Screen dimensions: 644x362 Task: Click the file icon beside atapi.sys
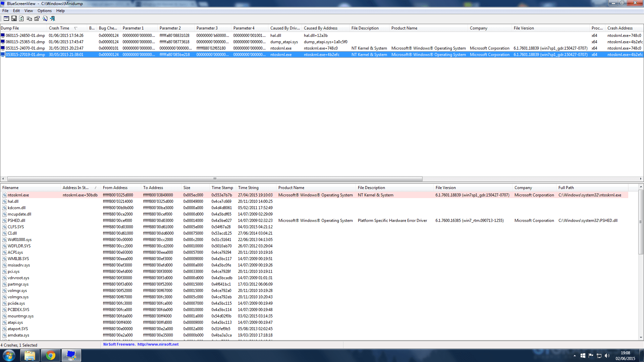pyautogui.click(x=5, y=322)
